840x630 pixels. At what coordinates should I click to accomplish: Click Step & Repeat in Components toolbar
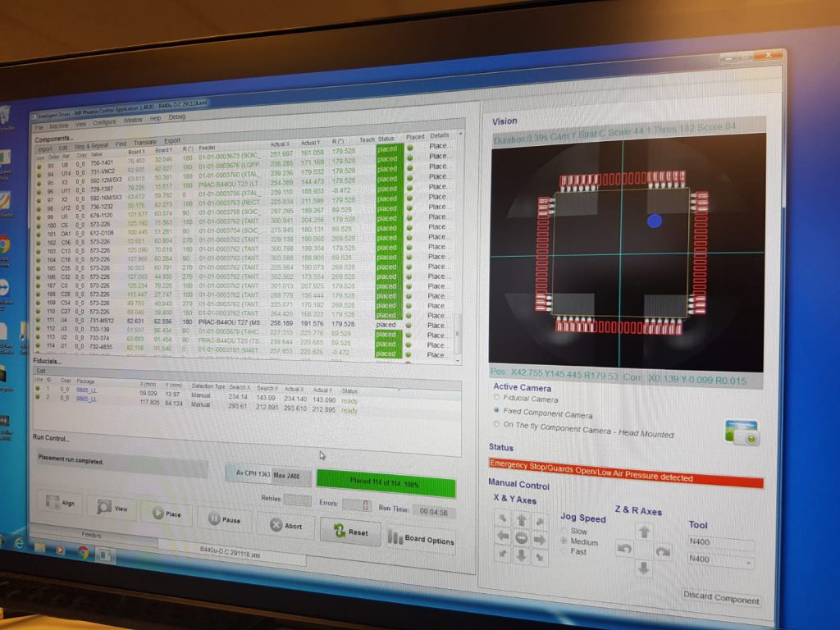(x=91, y=146)
